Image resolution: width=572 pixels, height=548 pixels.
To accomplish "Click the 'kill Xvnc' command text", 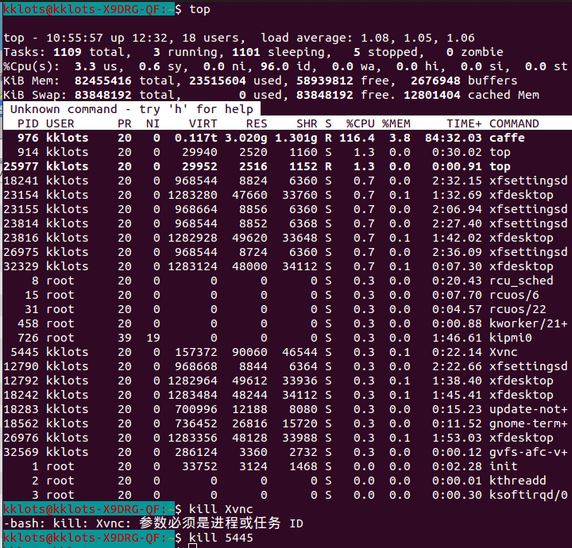I will [x=221, y=509].
